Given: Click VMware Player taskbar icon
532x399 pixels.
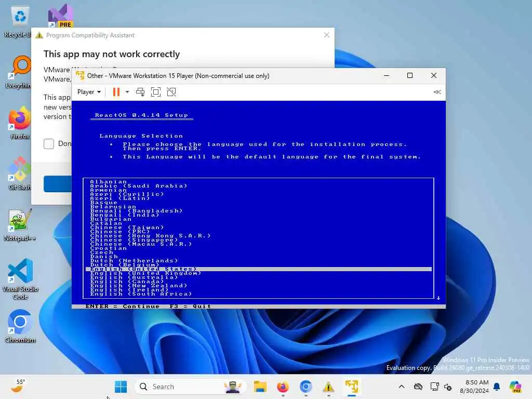Looking at the screenshot, I should [x=352, y=387].
